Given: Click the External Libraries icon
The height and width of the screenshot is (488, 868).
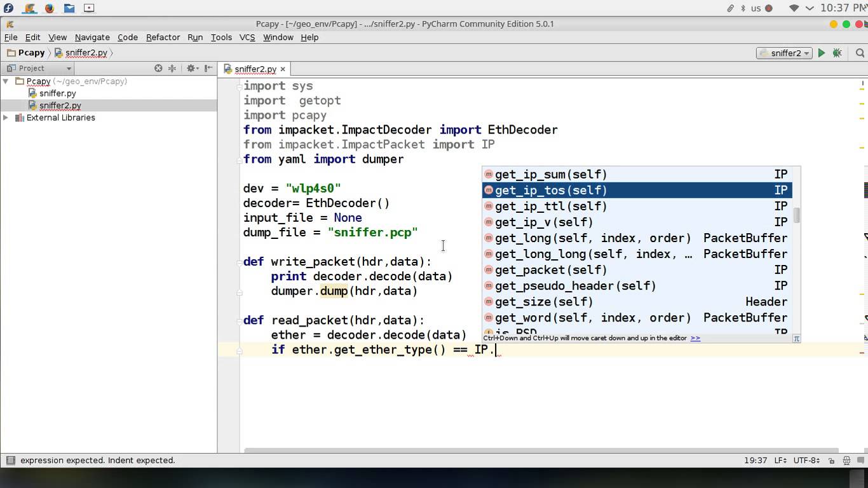Looking at the screenshot, I should (19, 118).
